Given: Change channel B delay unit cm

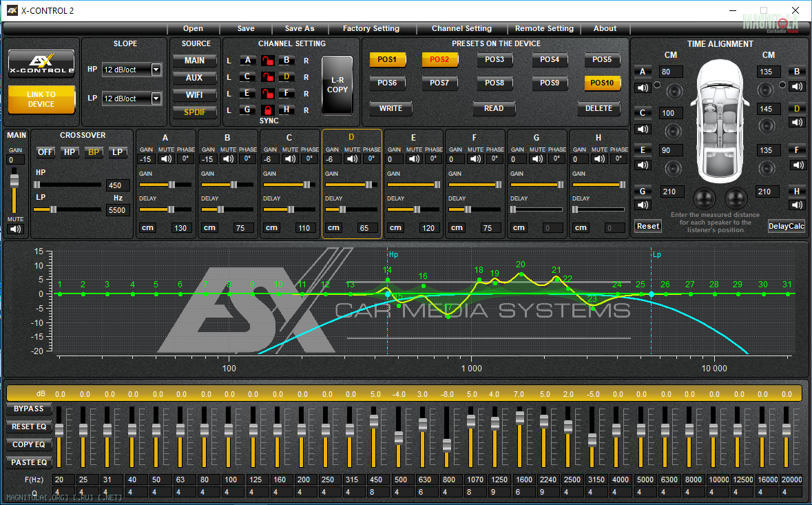Looking at the screenshot, I should pos(210,228).
